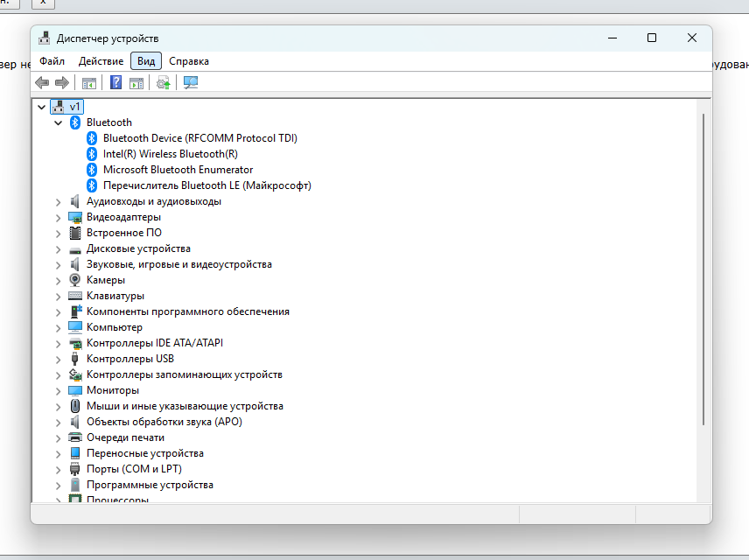Click the Forward arrow in the toolbar
Screen dimensions: 749x560
point(61,82)
